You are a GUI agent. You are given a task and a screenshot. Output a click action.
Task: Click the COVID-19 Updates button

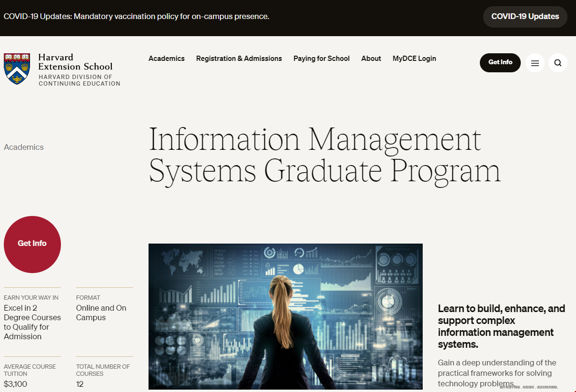click(525, 17)
